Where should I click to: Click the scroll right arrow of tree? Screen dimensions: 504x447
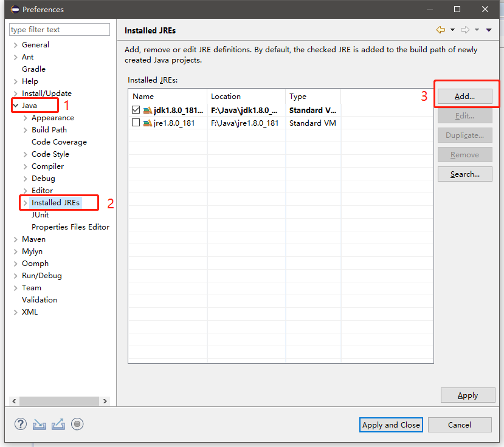click(x=105, y=401)
